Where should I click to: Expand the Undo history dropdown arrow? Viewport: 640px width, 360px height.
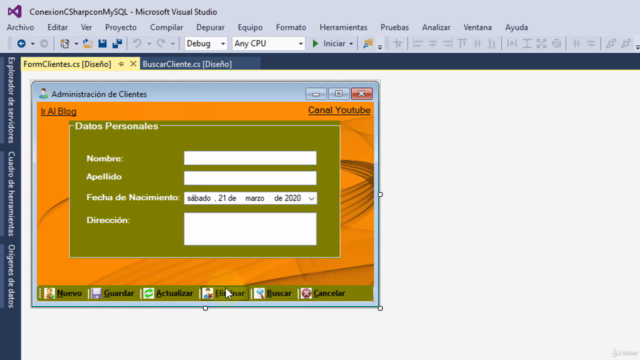coord(149,44)
